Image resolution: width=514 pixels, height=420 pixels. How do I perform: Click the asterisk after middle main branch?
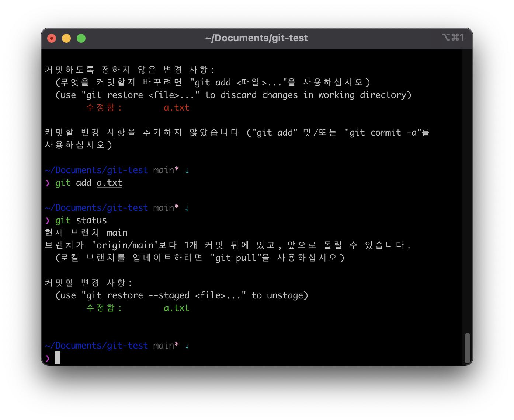point(177,207)
